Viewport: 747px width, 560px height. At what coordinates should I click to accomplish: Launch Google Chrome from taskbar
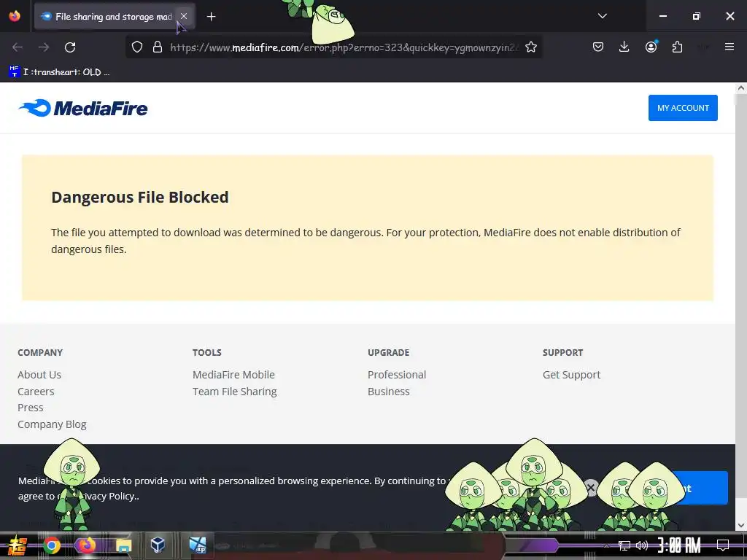[x=52, y=545]
